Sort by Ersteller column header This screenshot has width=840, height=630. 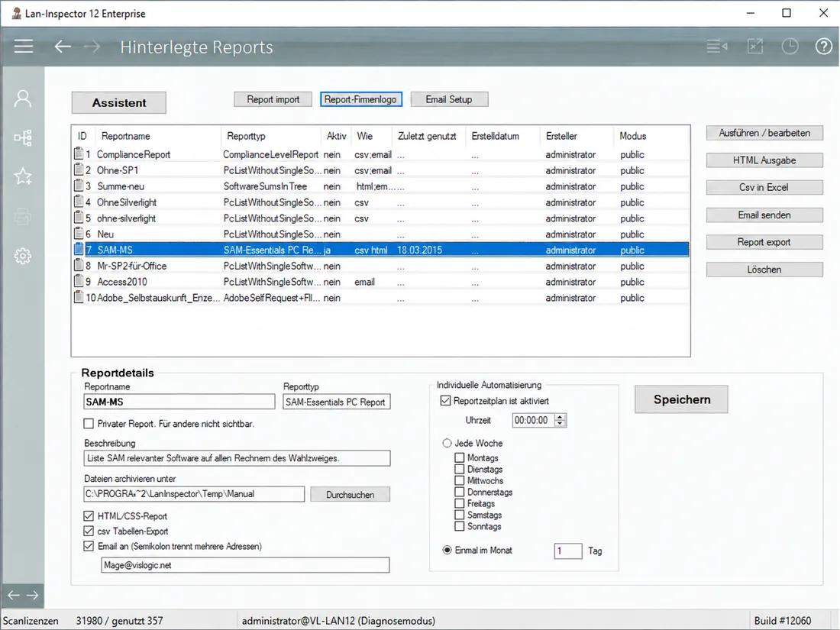click(577, 136)
